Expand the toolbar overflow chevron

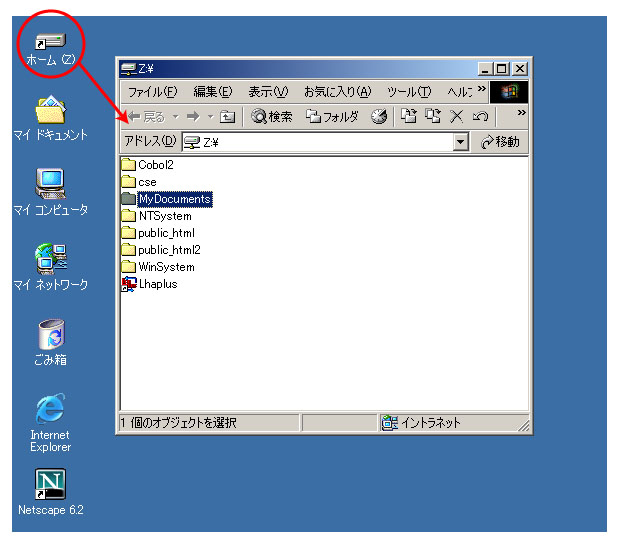(x=521, y=113)
